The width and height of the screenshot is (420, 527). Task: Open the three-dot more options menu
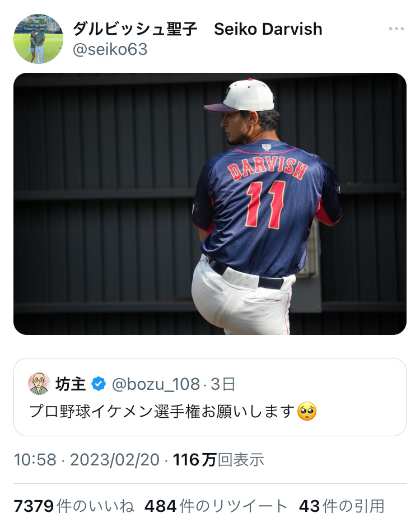(396, 29)
